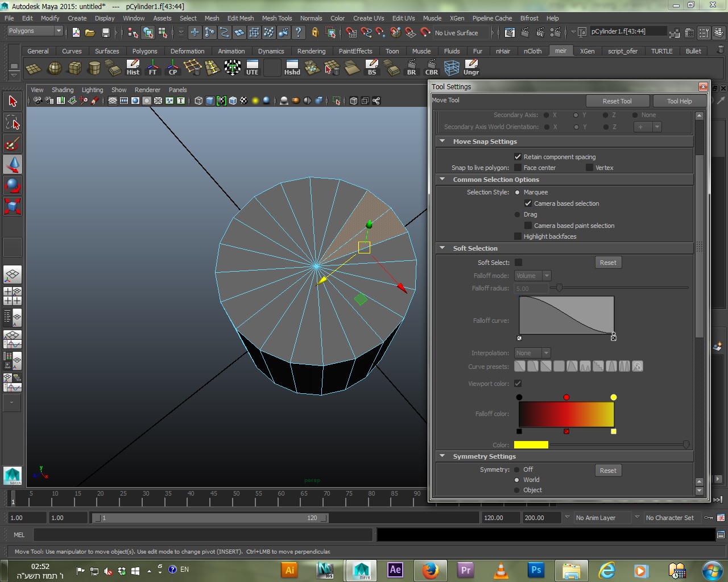
Task: Click the yellow soft selection Color swatch
Action: [531, 445]
